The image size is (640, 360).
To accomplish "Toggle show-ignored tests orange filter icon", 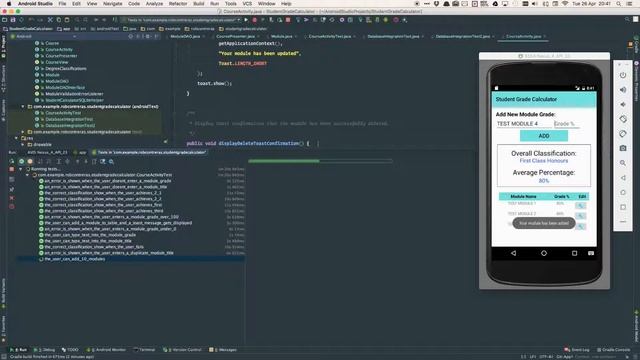I will click(30, 162).
